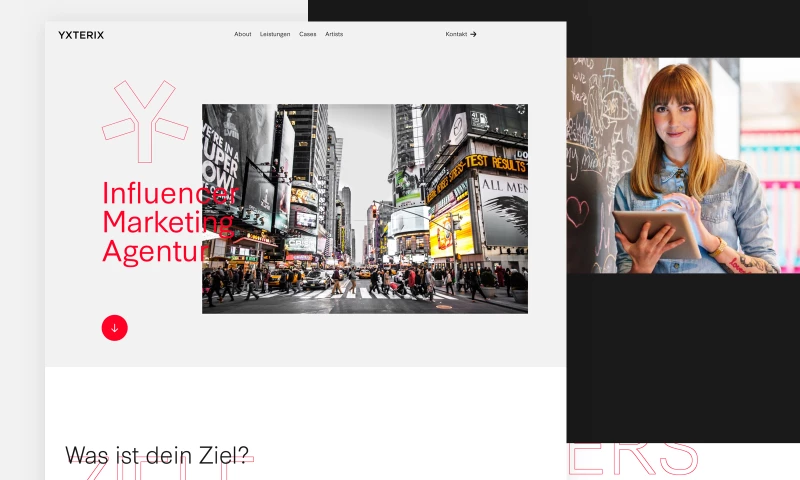Open the Artists menu item

click(334, 34)
